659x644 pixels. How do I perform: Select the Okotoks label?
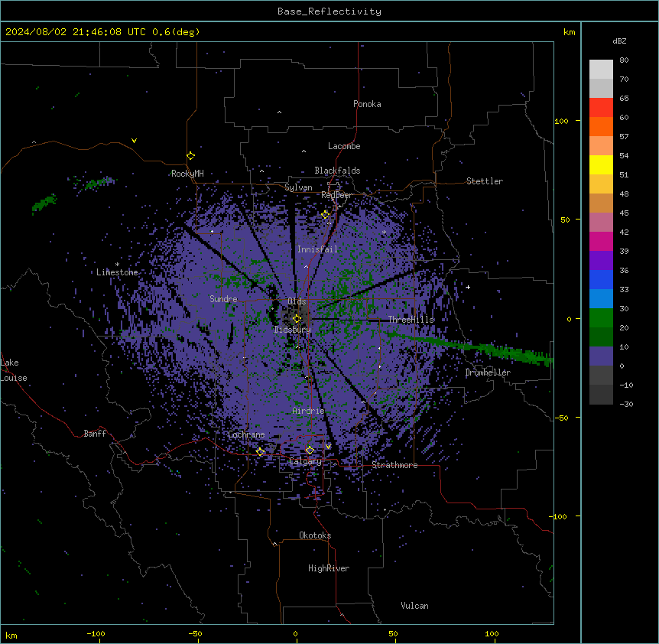pos(315,535)
